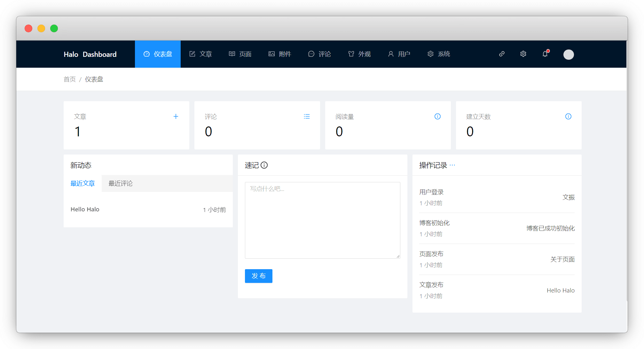Viewport: 644px width, 349px height.
Task: Open the settings gear in the top right
Action: point(523,54)
